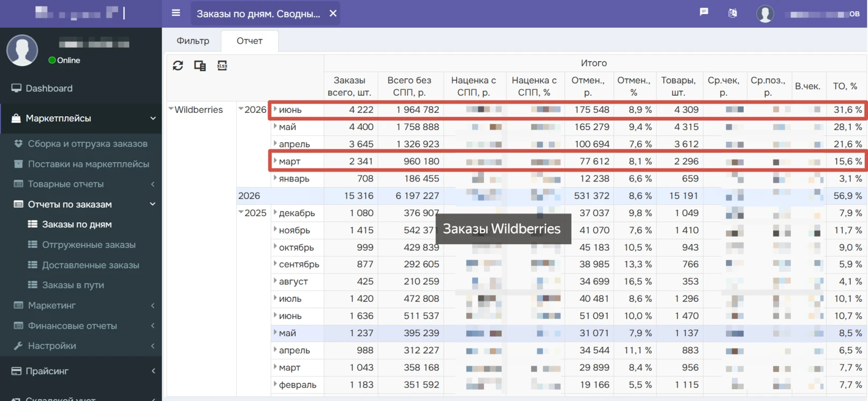
Task: Click the refresh report icon
Action: (178, 65)
